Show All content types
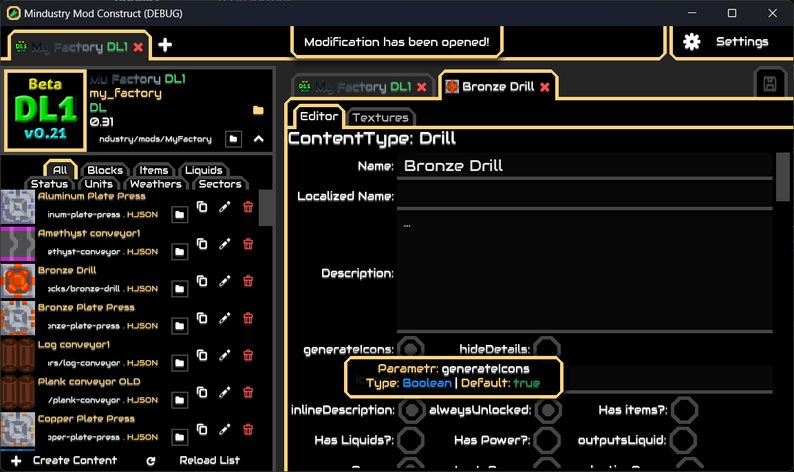794x472 pixels. (60, 170)
